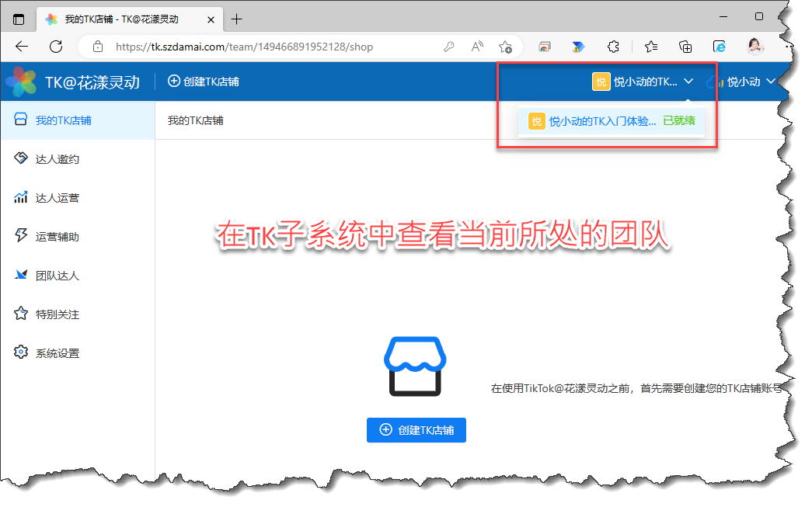Click the tab actions icon at top left
812x507 pixels.
tap(19, 19)
